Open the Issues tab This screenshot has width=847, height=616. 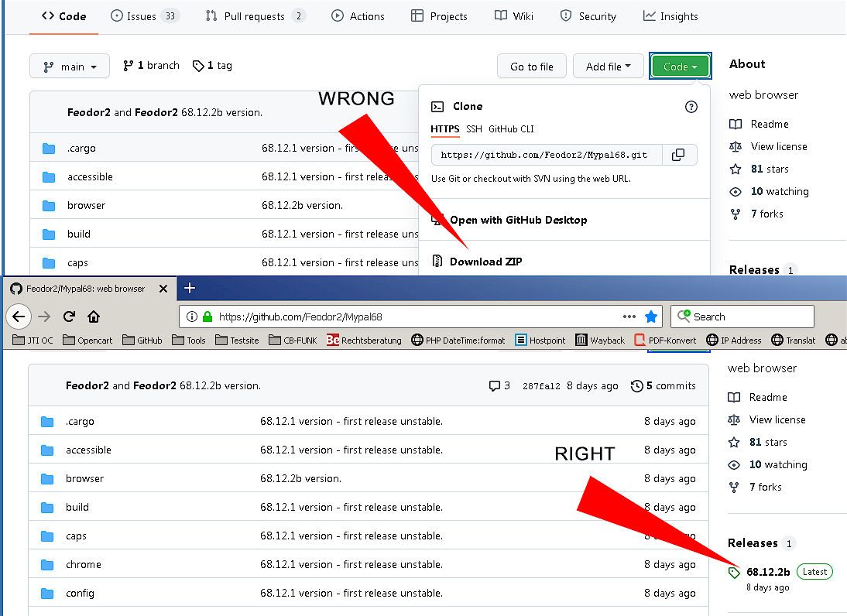(144, 16)
